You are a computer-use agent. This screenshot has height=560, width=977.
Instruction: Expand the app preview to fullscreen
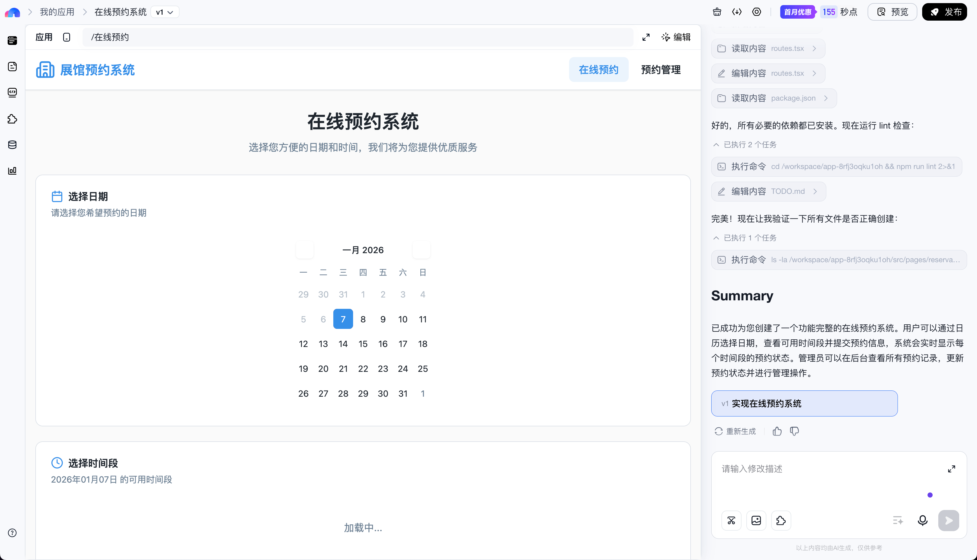[646, 37]
